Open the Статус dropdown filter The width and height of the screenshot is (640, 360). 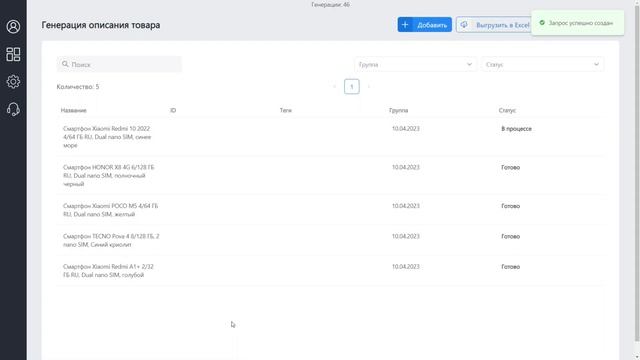pyautogui.click(x=542, y=64)
